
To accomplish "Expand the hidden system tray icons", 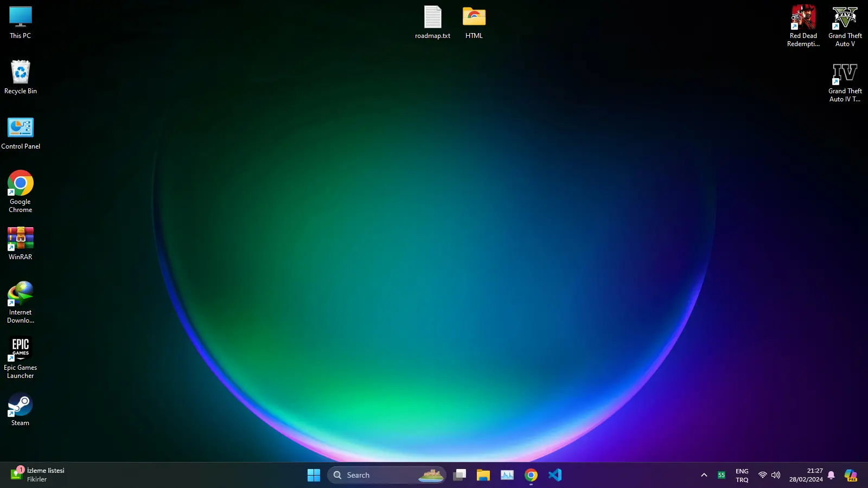I will [704, 476].
